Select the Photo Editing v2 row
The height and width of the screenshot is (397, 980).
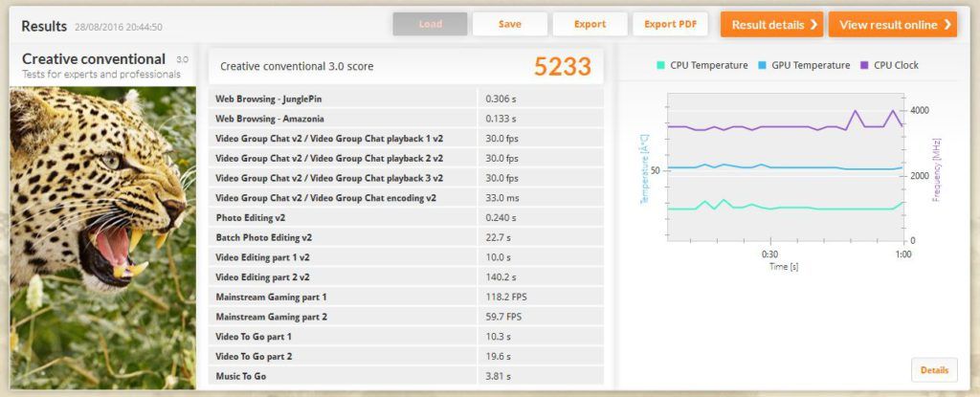pyautogui.click(x=406, y=218)
